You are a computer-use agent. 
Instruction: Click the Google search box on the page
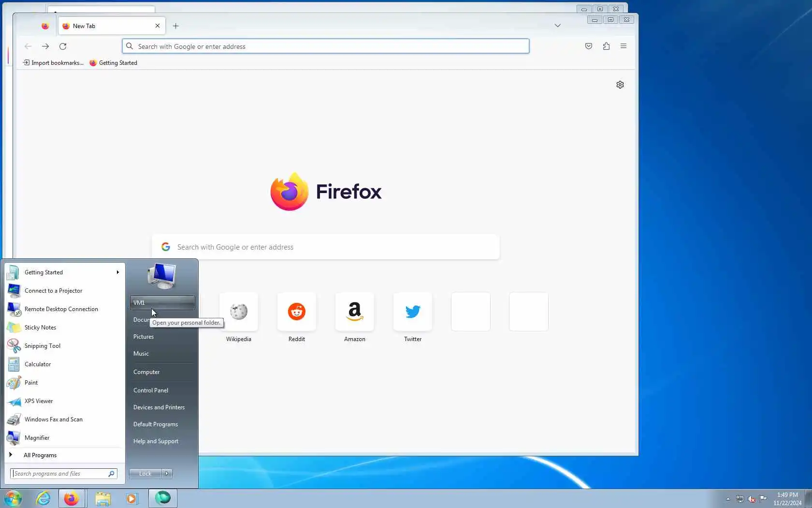click(326, 247)
